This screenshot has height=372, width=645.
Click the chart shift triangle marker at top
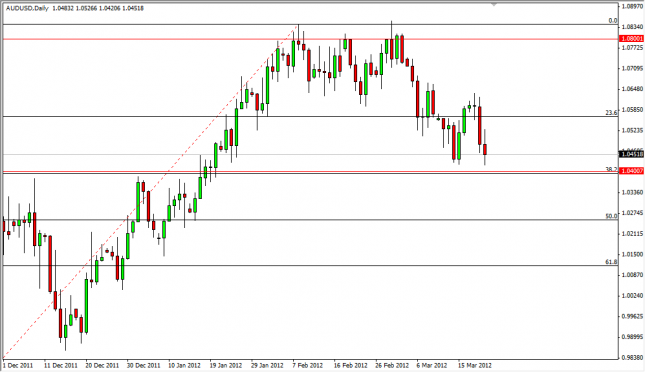coord(494,5)
